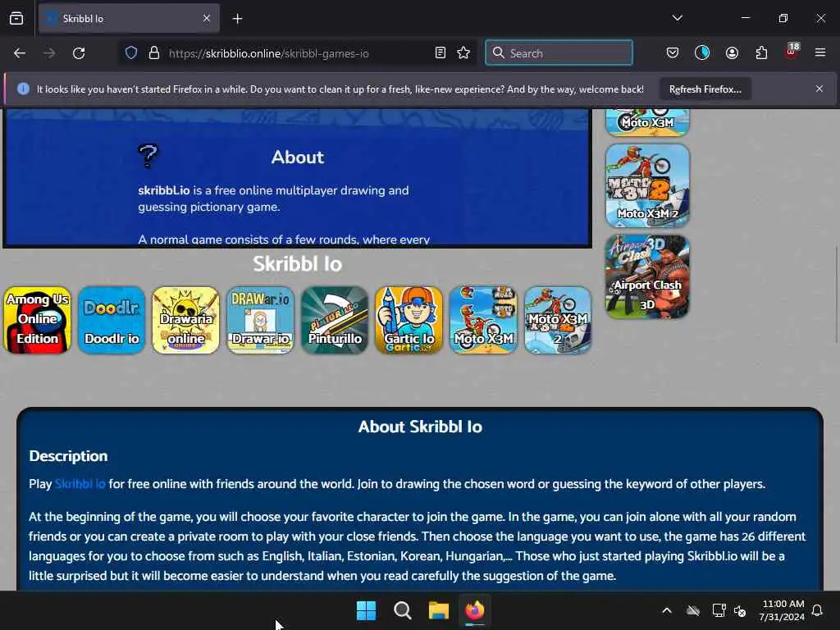This screenshot has width=840, height=630.
Task: Open Windows taskbar search
Action: tap(402, 610)
